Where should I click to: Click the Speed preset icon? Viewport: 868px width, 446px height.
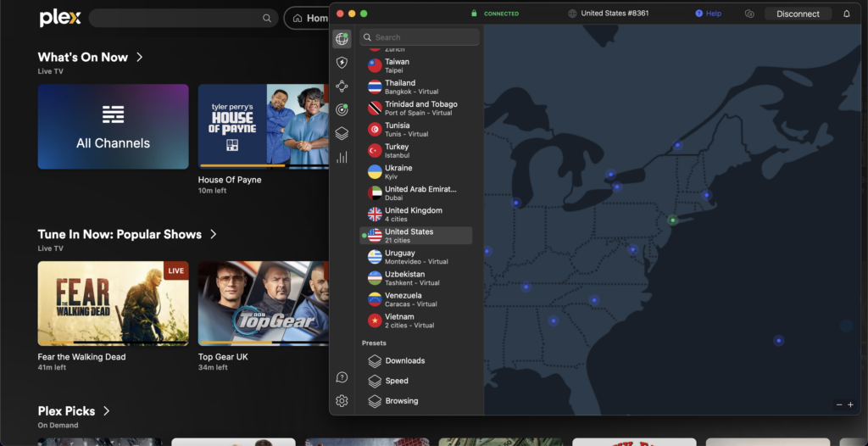pyautogui.click(x=375, y=382)
